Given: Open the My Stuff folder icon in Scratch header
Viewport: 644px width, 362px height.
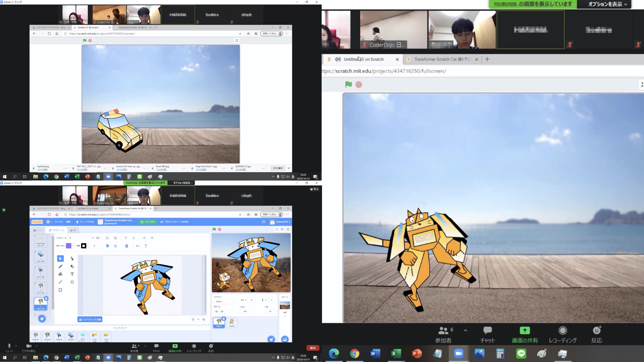Looking at the screenshot, I should [x=264, y=222].
